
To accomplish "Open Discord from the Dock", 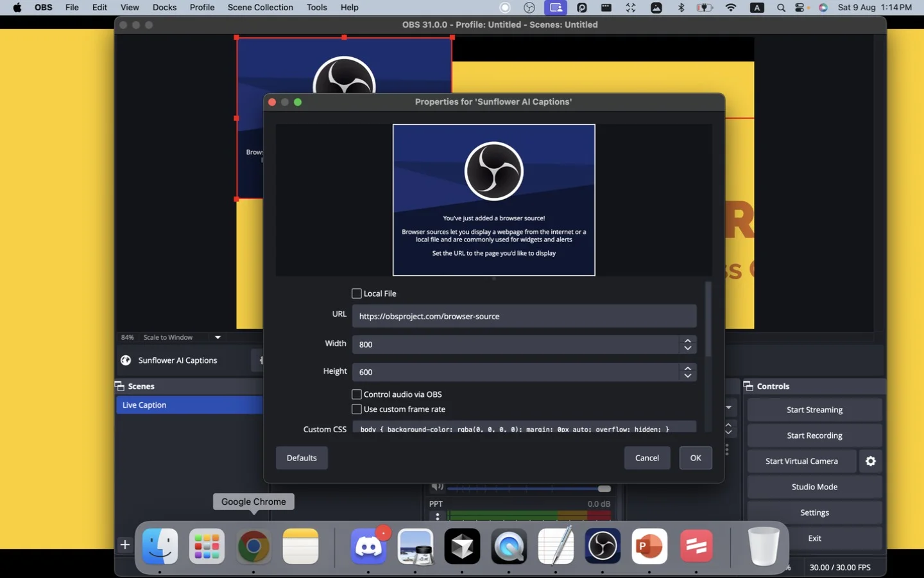I will tap(368, 547).
